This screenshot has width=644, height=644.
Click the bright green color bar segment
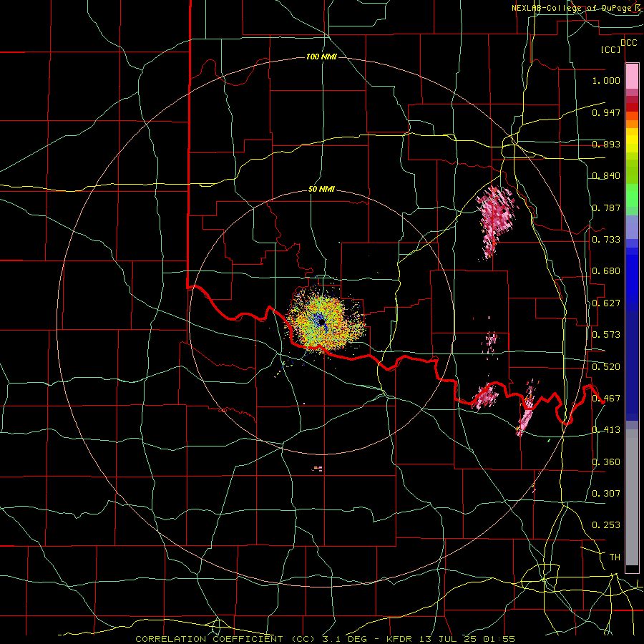tap(632, 195)
